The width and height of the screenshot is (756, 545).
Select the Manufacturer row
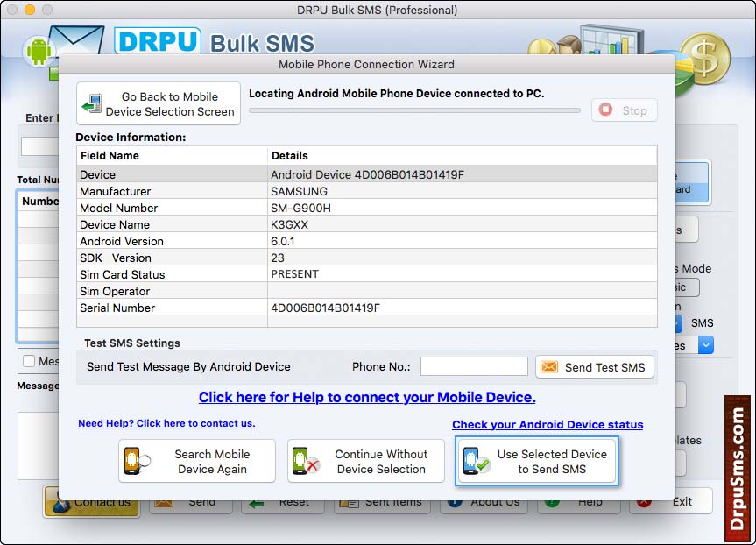click(x=367, y=191)
